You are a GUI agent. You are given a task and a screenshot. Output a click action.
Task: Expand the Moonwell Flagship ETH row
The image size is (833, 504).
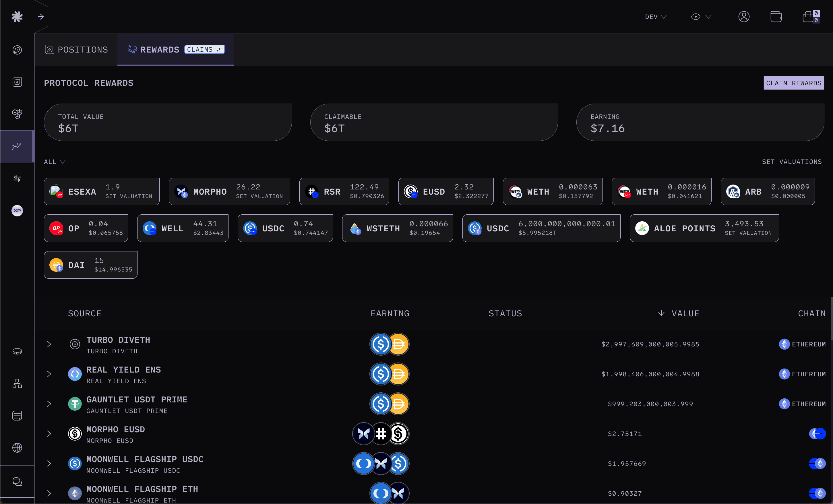pyautogui.click(x=49, y=493)
